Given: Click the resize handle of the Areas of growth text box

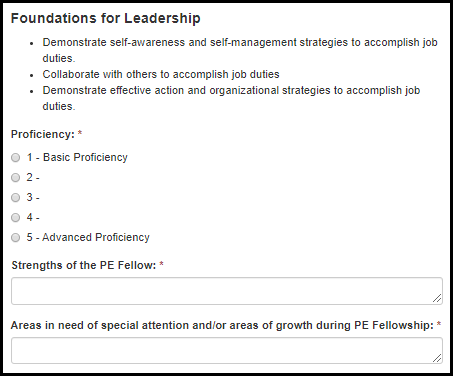Looking at the screenshot, I should coord(437,358).
